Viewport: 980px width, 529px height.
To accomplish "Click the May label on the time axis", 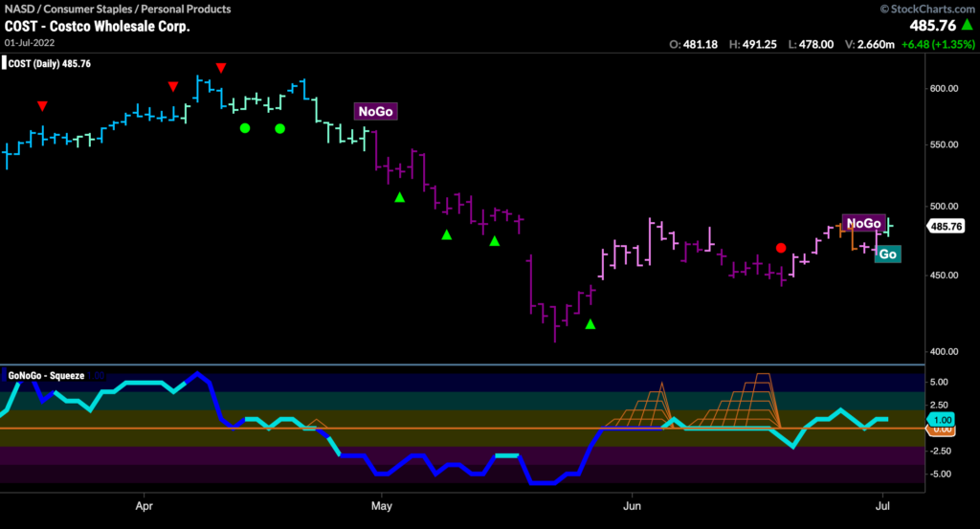I will pyautogui.click(x=381, y=506).
